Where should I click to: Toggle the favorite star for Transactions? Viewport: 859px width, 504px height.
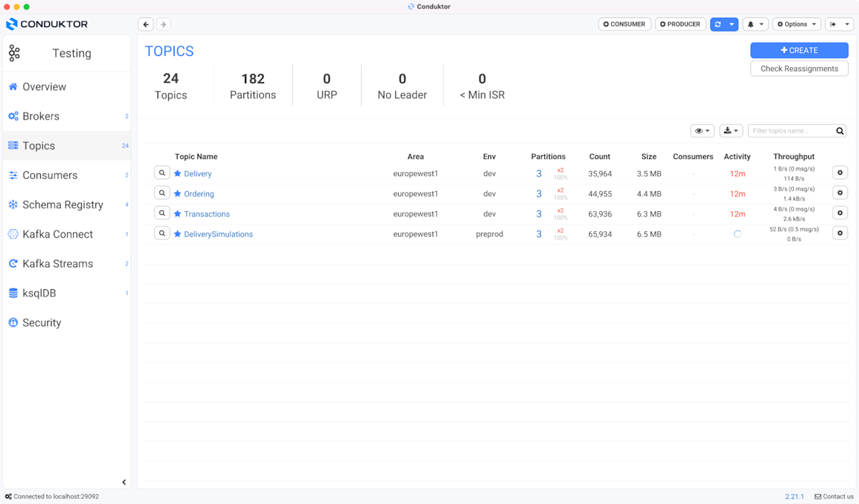(x=178, y=213)
